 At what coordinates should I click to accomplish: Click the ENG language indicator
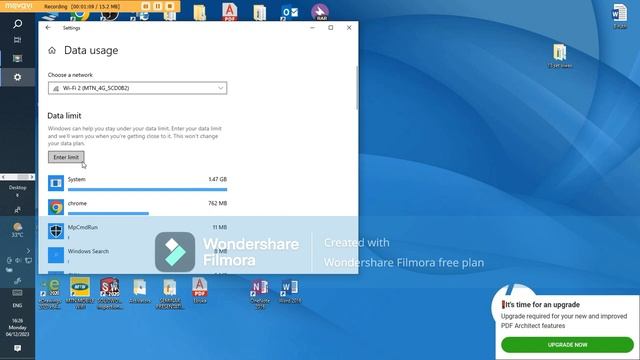[x=18, y=305]
